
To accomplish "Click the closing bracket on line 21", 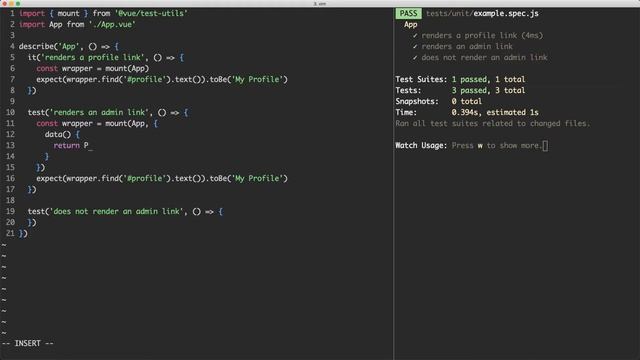I will tap(23, 234).
